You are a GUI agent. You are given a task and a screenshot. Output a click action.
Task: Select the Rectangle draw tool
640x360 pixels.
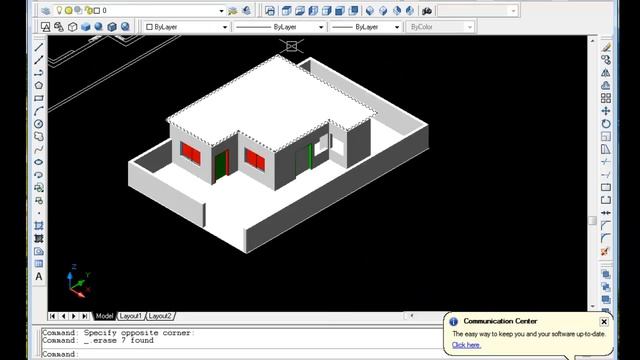tap(39, 98)
